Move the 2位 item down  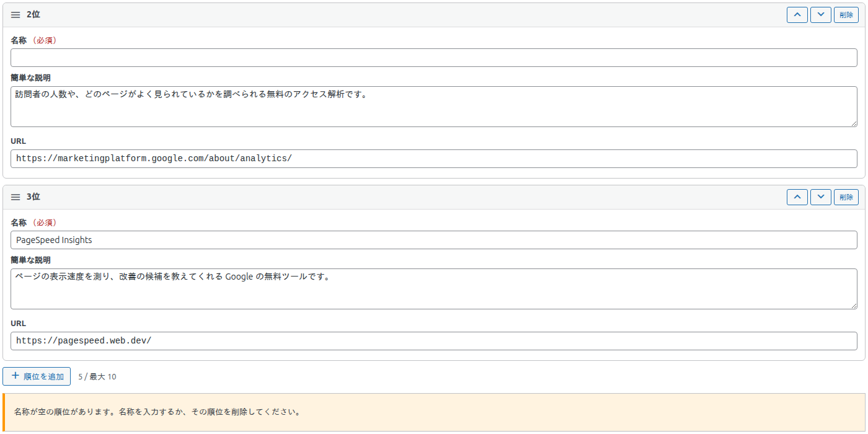click(x=821, y=15)
